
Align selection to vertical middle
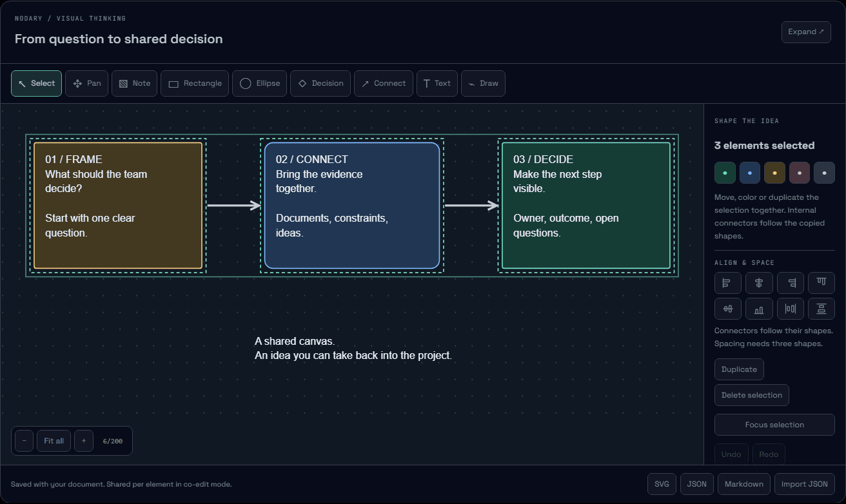pos(728,309)
